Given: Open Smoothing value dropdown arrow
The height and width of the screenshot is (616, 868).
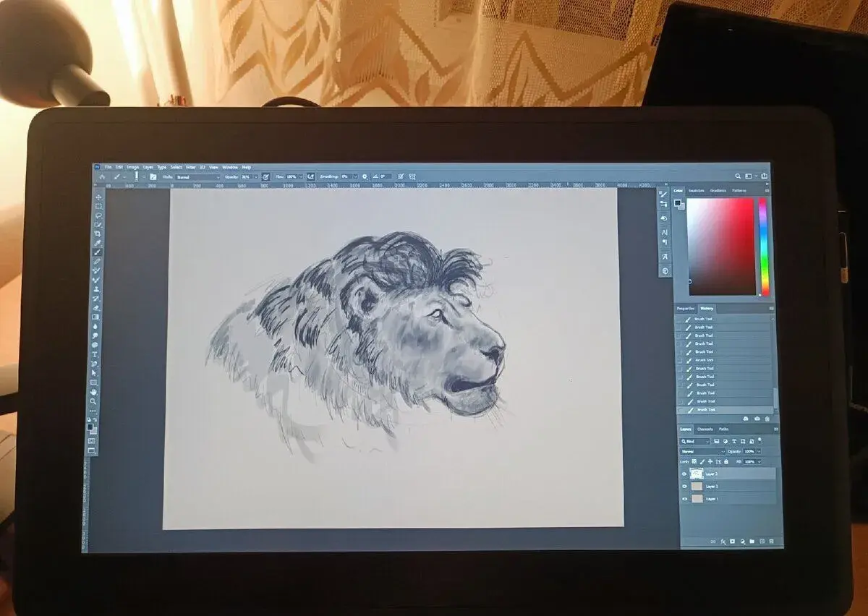Looking at the screenshot, I should 355,176.
